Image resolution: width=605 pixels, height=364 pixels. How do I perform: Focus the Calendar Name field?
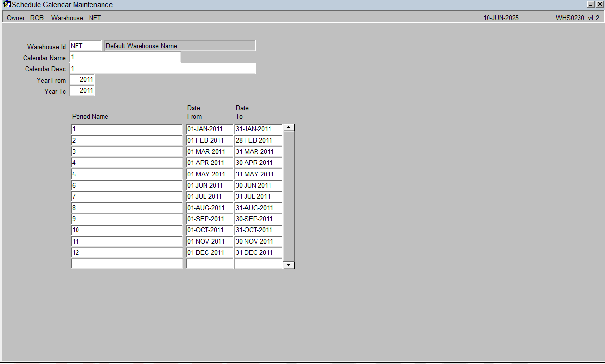coord(126,57)
